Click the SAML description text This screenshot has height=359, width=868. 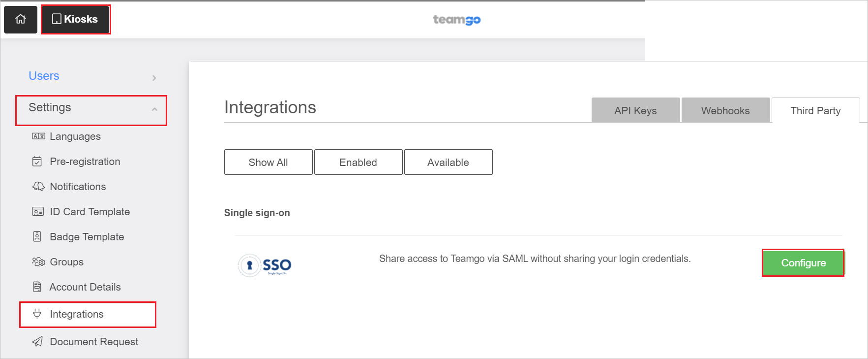click(535, 259)
